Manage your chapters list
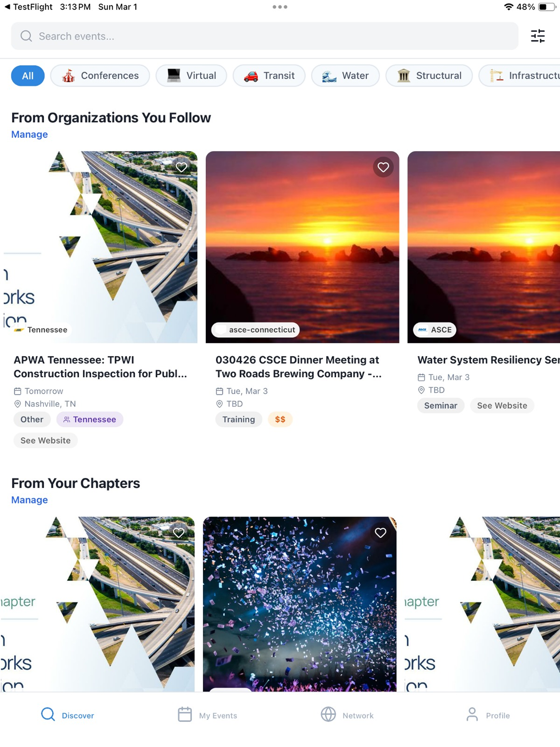The image size is (560, 747). (30, 500)
